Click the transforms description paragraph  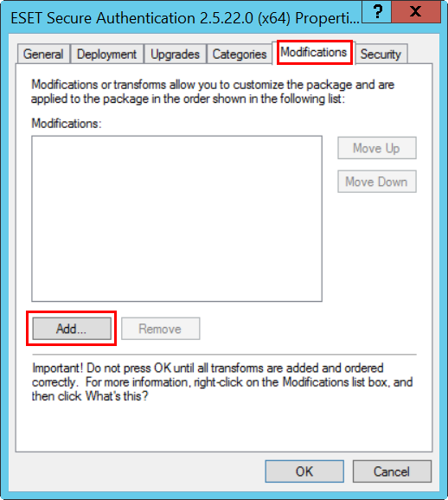click(x=213, y=92)
